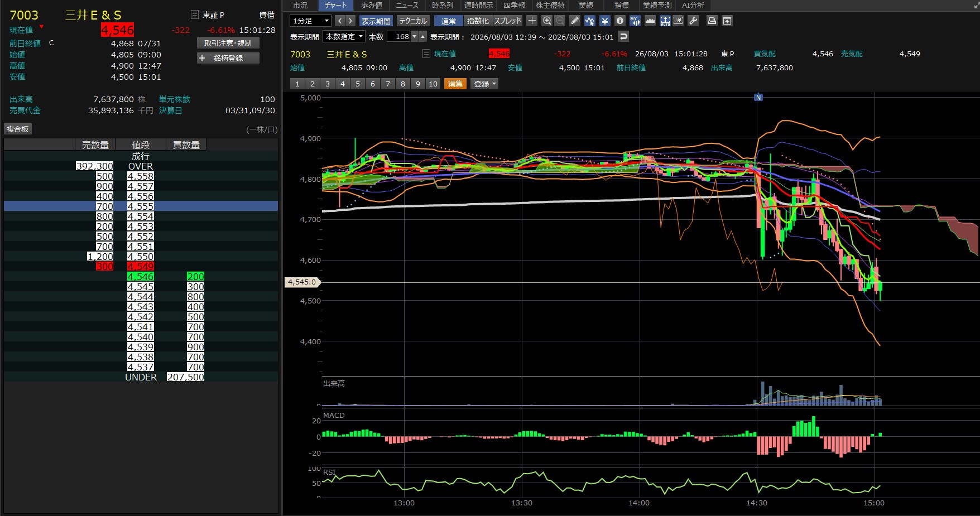980x516 pixels.
Task: Click the UNDER buy quantity 207,500
Action: 186,377
